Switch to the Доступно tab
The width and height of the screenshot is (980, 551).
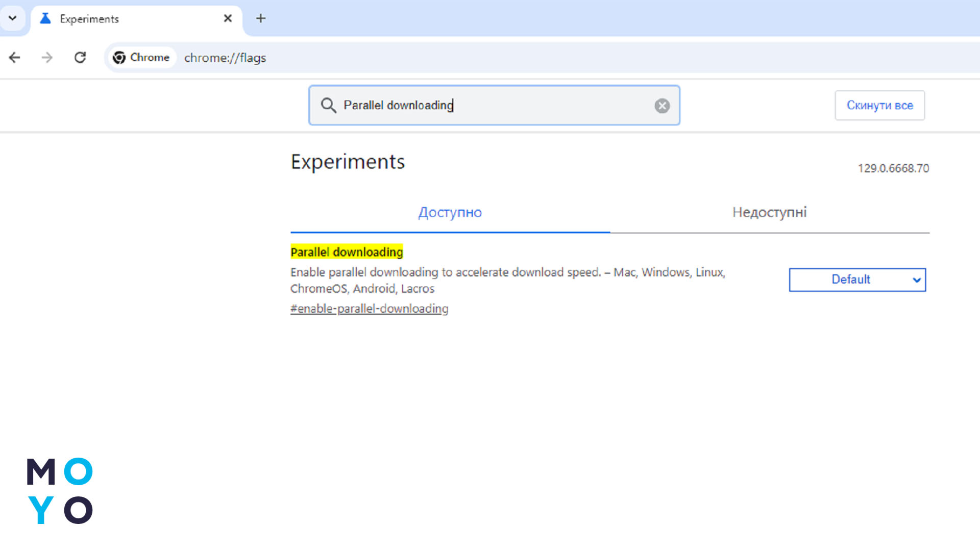(x=450, y=212)
